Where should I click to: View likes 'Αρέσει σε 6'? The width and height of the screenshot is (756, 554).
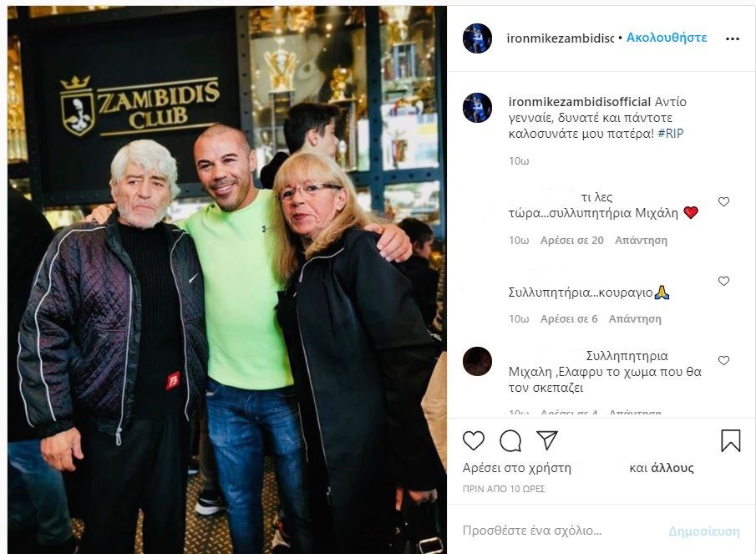pyautogui.click(x=569, y=318)
